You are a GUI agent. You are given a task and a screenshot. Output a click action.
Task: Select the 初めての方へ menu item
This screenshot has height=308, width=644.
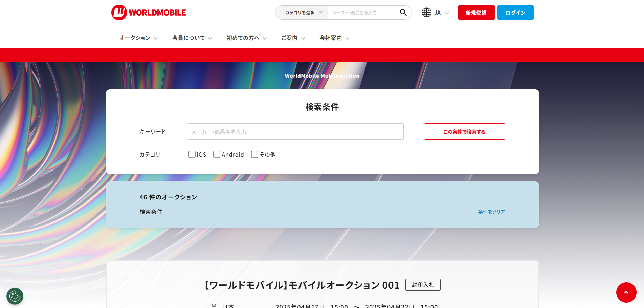(x=246, y=38)
